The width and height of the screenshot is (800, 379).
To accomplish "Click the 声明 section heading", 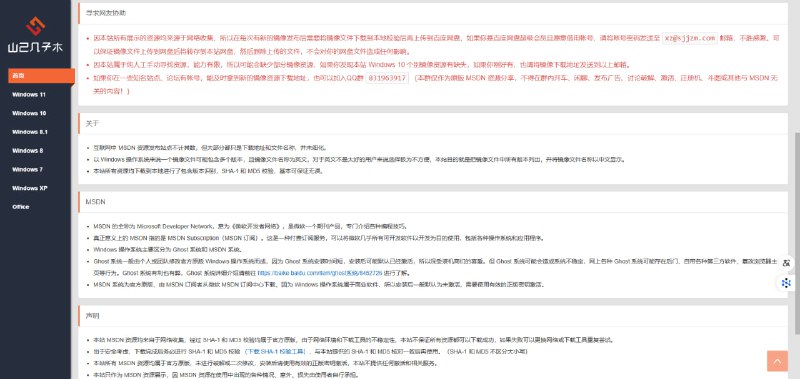I will click(92, 316).
